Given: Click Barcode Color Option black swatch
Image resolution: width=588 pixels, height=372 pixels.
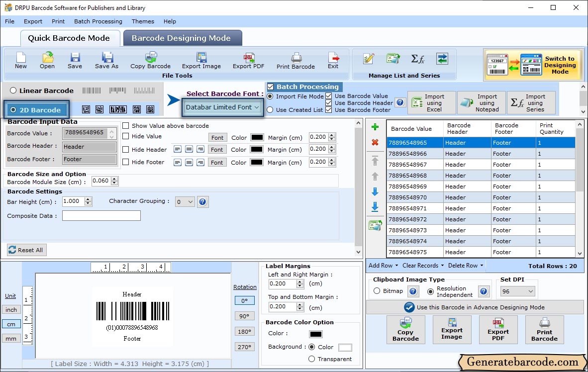Looking at the screenshot, I should [316, 334].
